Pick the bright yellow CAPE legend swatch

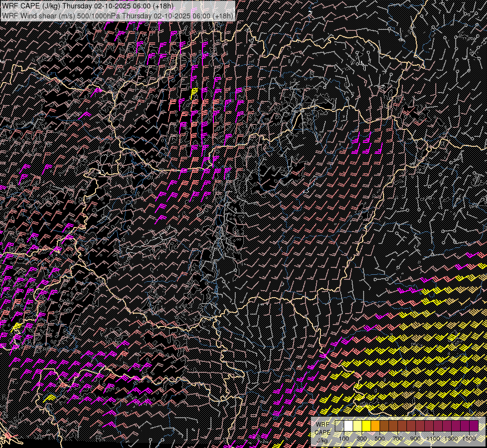click(366, 426)
